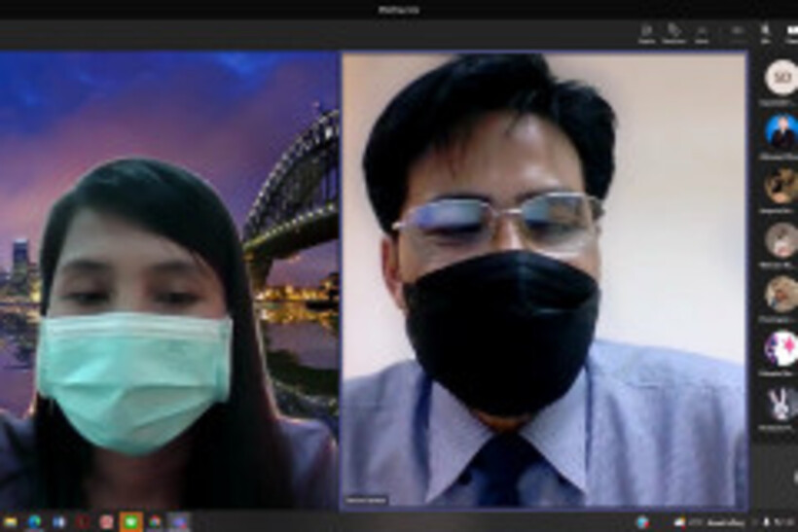
Task: Click the Windows Start button
Action: (x=11, y=522)
